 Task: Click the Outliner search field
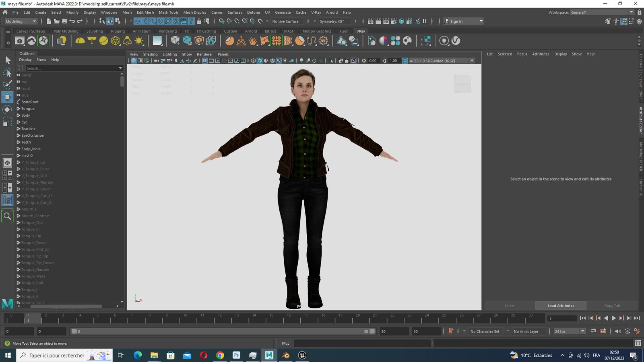71,68
